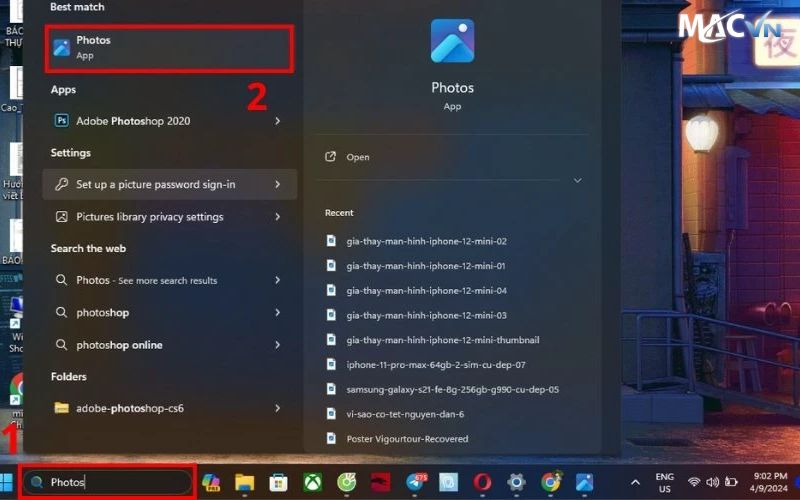The image size is (800, 500).
Task: Expand the Adobe Photoshop 2020 chevron
Action: pos(278,121)
